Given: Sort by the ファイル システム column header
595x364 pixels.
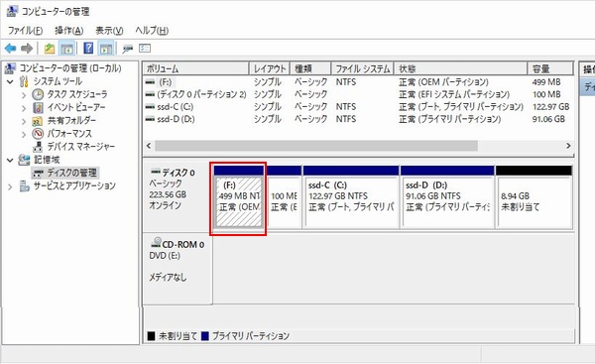Looking at the screenshot, I should coord(362,68).
